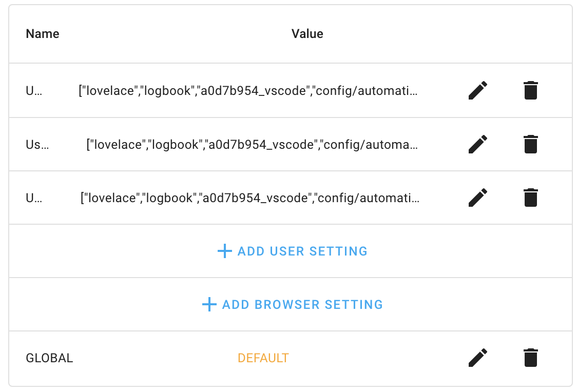
Task: Click ADD BROWSER SETTING
Action: pyautogui.click(x=303, y=304)
